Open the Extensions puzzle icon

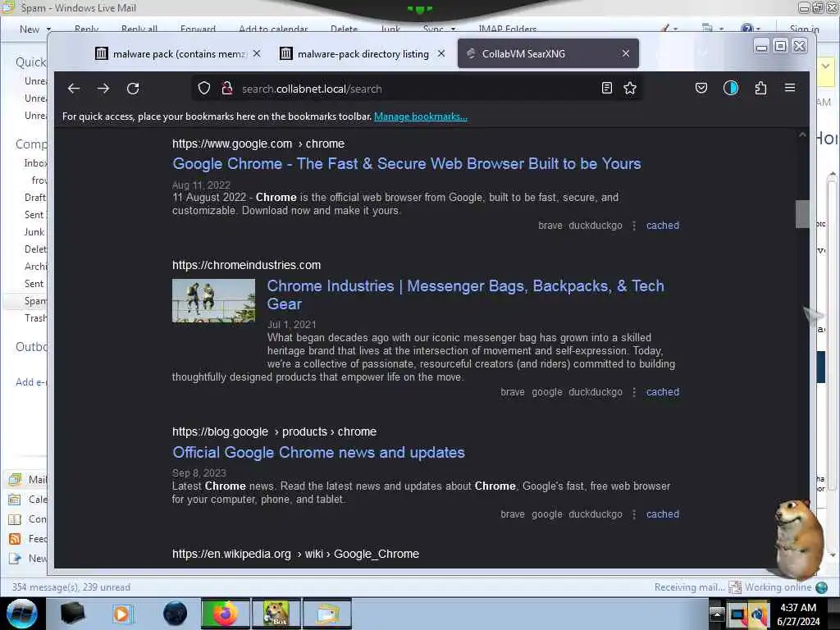pyautogui.click(x=760, y=88)
